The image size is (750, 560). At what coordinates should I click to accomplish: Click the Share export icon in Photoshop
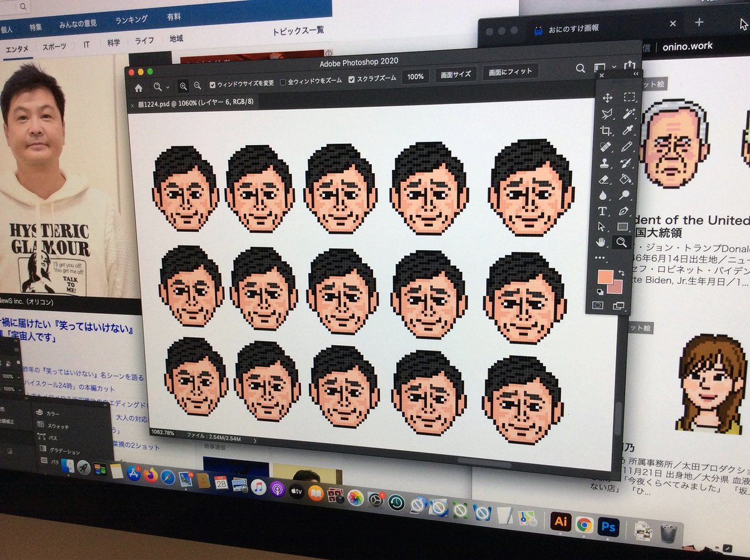[629, 65]
